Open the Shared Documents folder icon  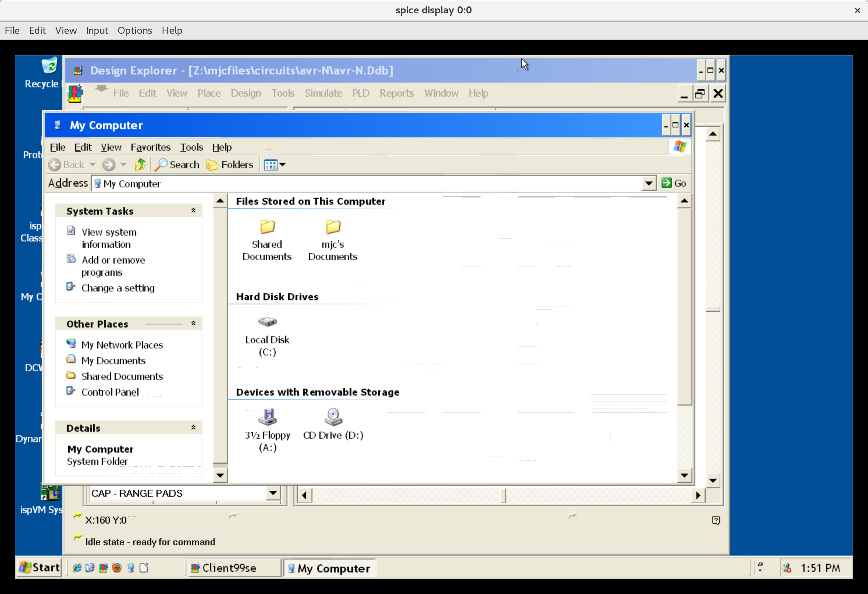click(x=267, y=226)
